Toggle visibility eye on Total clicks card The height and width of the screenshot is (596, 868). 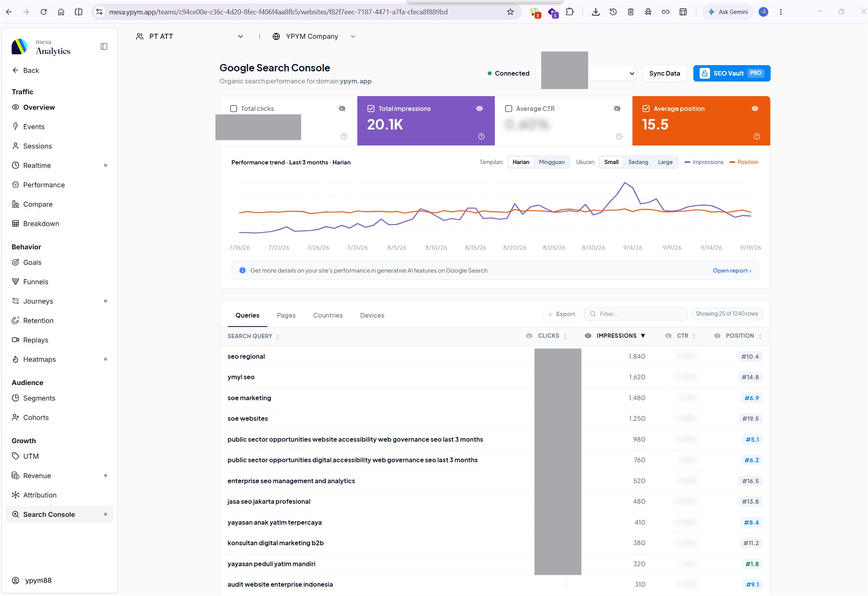[342, 109]
